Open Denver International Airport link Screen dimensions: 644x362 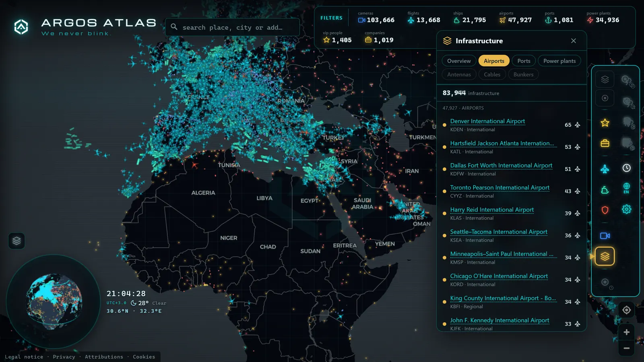(x=487, y=121)
